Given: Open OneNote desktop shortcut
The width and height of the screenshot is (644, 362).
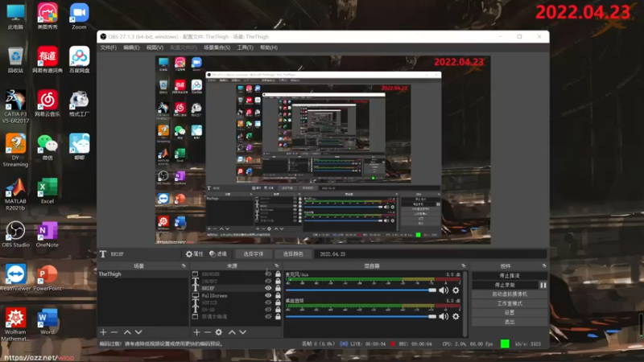Looking at the screenshot, I should (47, 234).
